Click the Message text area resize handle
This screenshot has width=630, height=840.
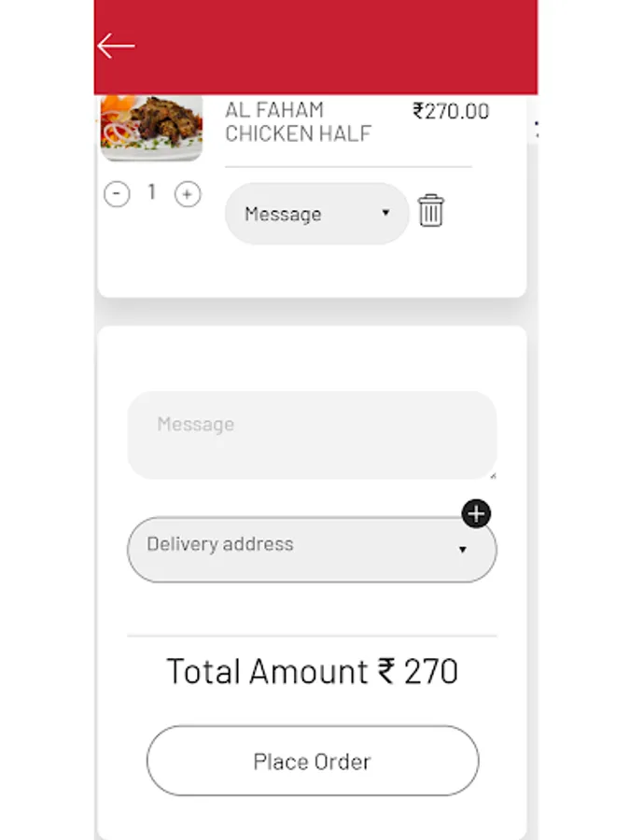492,475
